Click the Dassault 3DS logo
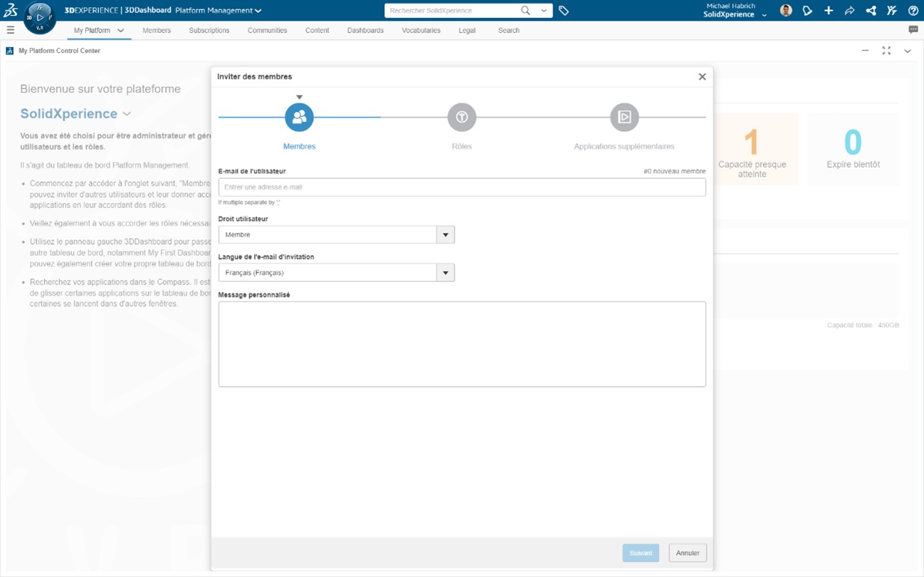The height and width of the screenshot is (577, 924). 10,10
